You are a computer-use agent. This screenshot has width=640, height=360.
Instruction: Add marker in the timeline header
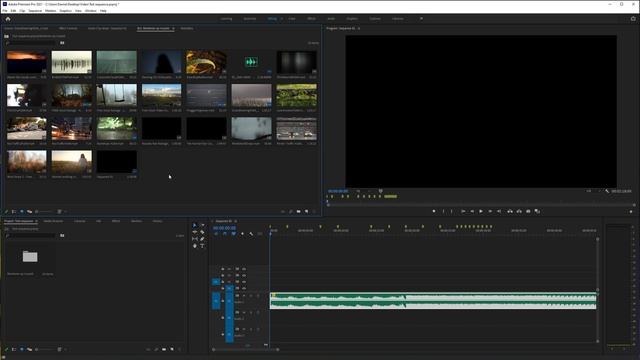[x=242, y=233]
